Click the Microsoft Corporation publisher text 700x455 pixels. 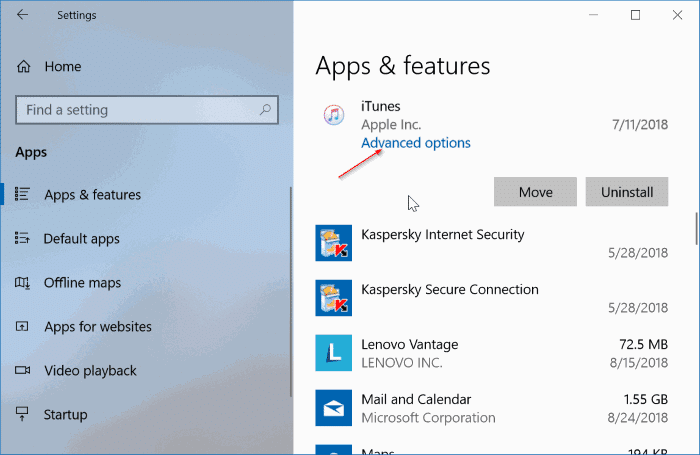(x=428, y=417)
